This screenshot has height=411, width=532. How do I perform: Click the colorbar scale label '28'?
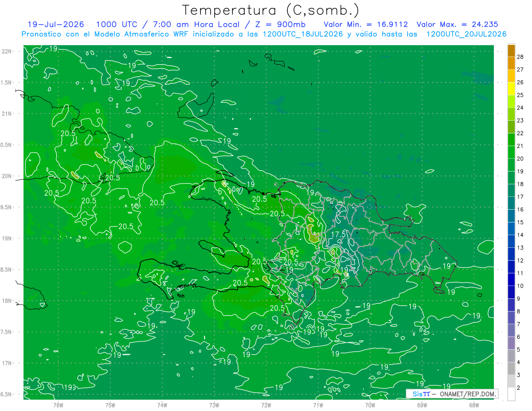pyautogui.click(x=520, y=57)
